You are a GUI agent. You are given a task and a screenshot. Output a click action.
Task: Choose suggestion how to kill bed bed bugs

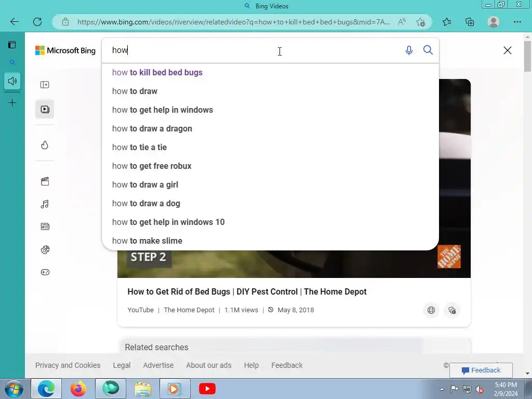(270, 73)
